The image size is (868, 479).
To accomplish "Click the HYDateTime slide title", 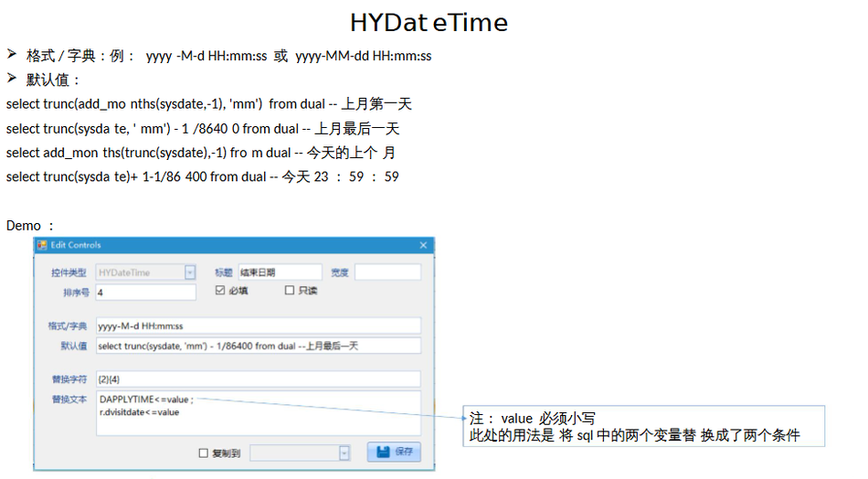I will (x=429, y=22).
